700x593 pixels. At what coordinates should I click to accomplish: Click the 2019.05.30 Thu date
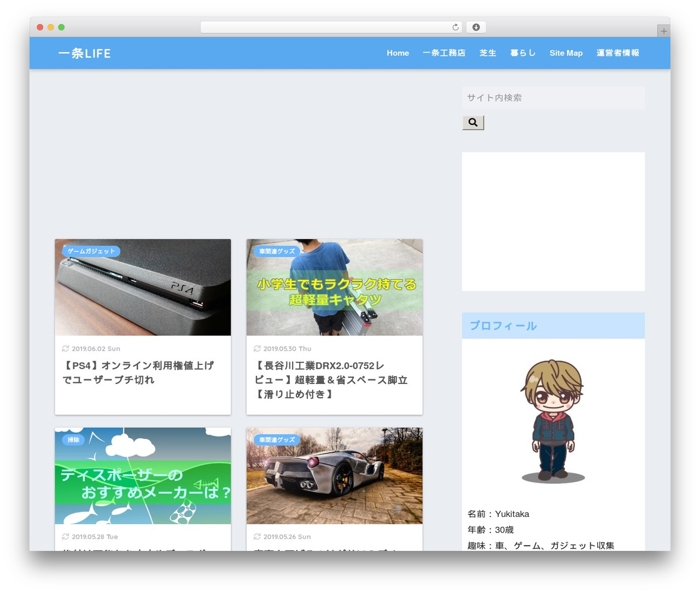[287, 348]
